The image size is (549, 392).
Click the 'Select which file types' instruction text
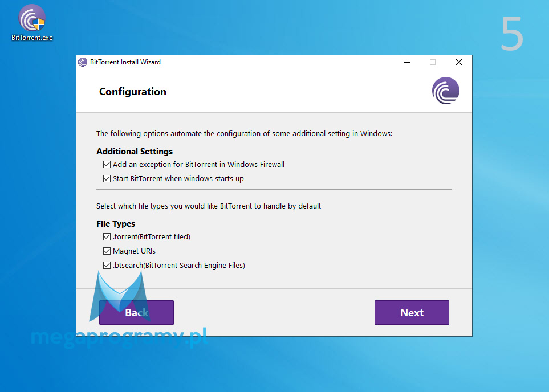(x=209, y=206)
